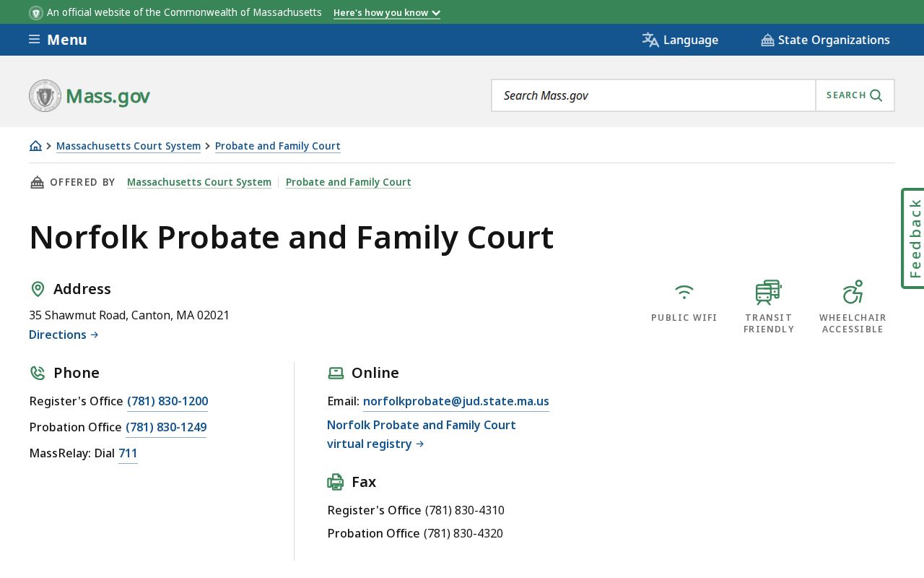924x578 pixels.
Task: Click the Massachusetts seal icon in top banner
Action: [x=36, y=13]
